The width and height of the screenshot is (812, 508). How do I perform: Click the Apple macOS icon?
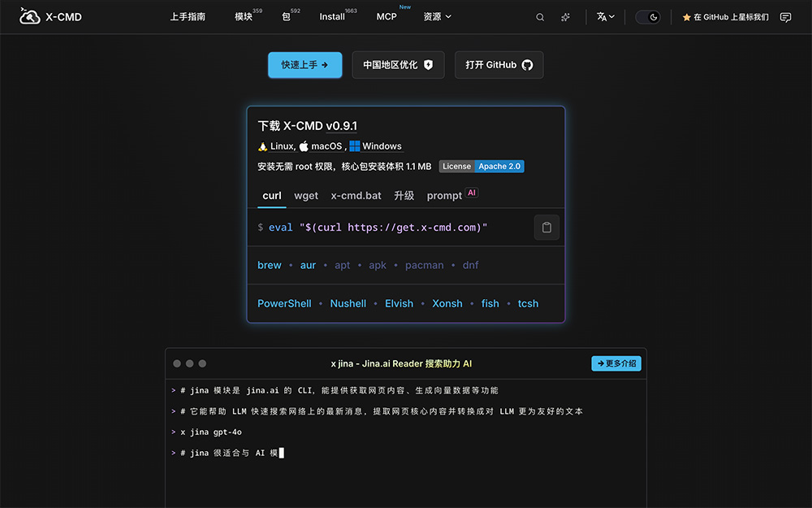pyautogui.click(x=304, y=146)
